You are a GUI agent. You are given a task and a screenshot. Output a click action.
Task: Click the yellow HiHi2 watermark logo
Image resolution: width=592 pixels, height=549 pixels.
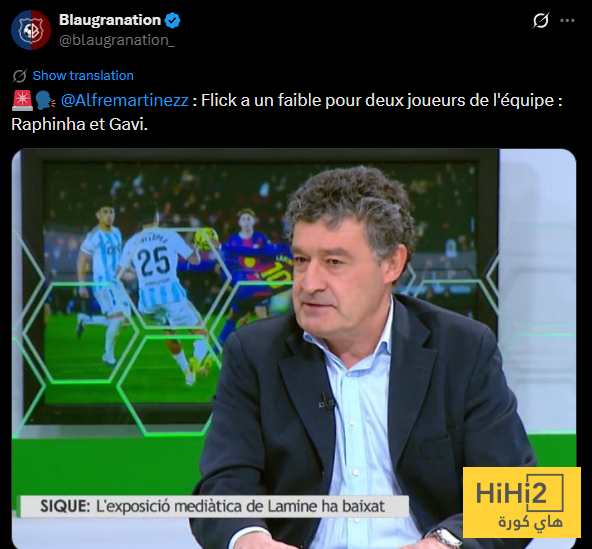[x=521, y=502]
